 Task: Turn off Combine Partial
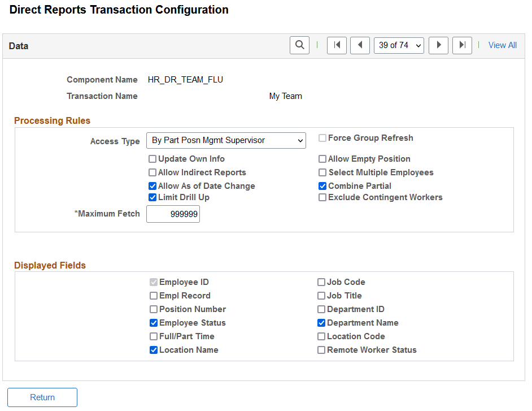tap(322, 185)
